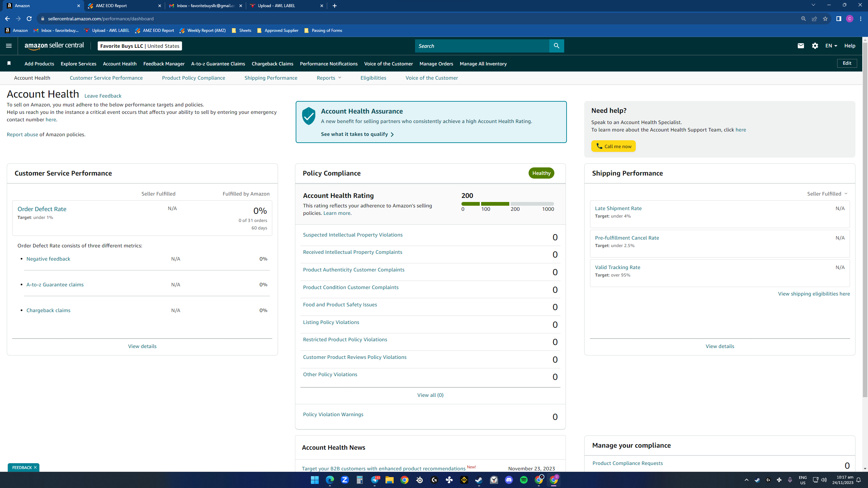This screenshot has width=868, height=488.
Task: Click the browser address bar URL
Action: (101, 19)
